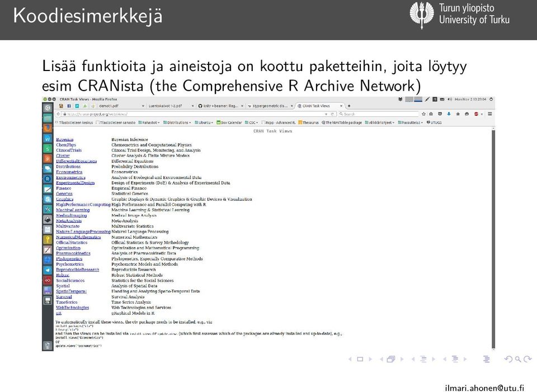This screenshot has height=392, width=537.
Task: Open the Firefox downloads arrow icon
Action: [449, 114]
